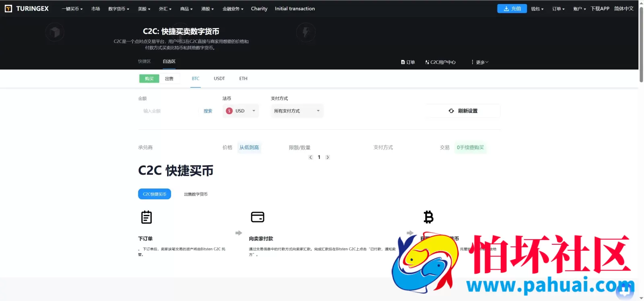This screenshot has height=301, width=644.
Task: Open 订单 orders with document icon
Action: [x=408, y=62]
